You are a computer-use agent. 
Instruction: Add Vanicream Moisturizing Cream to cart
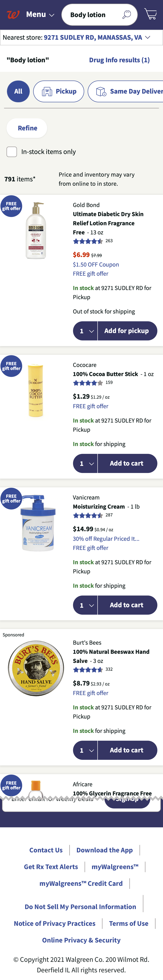127,605
